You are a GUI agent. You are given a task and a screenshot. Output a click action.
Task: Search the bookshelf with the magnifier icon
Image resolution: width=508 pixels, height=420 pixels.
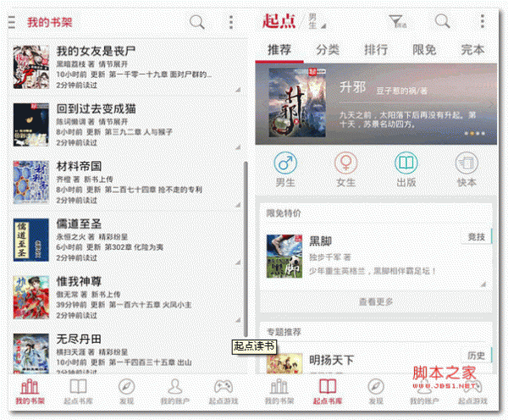197,22
